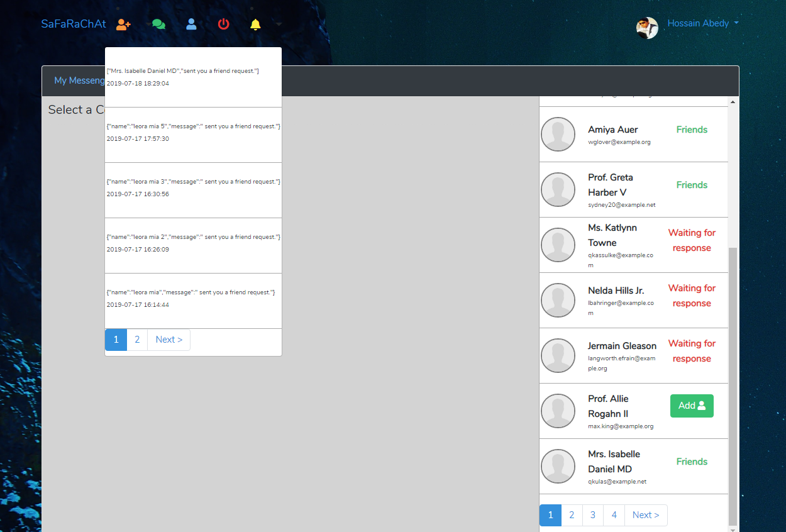Select the Nelda Hills Jr. name

616,291
